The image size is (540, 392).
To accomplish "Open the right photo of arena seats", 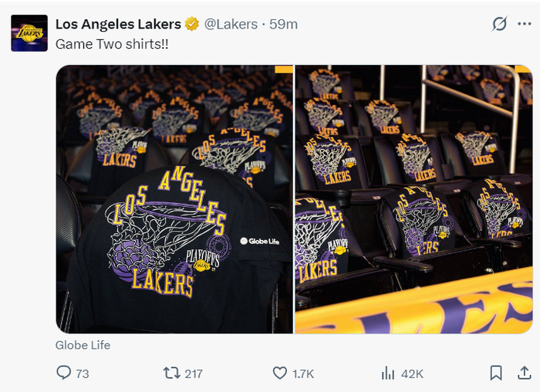I will [413, 199].
